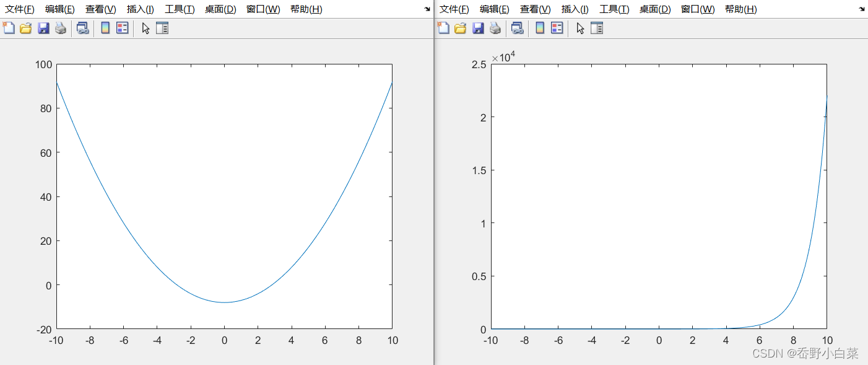Click Print Figure icon in left figure window

pyautogui.click(x=61, y=28)
